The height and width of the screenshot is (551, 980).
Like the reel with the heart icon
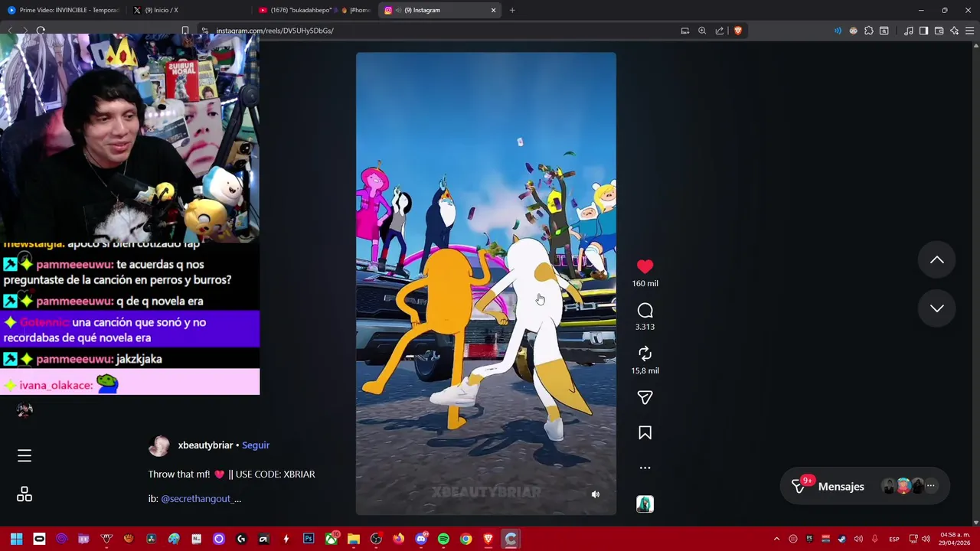point(645,266)
